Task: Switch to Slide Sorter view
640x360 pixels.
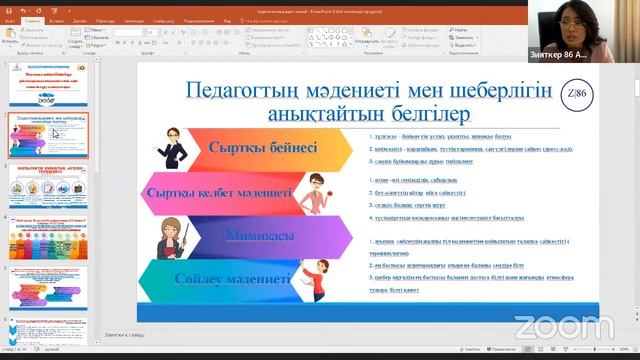Action: point(541,349)
